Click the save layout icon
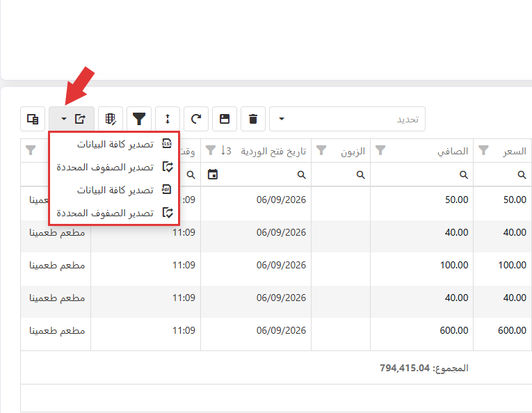The image size is (532, 413). 225,119
